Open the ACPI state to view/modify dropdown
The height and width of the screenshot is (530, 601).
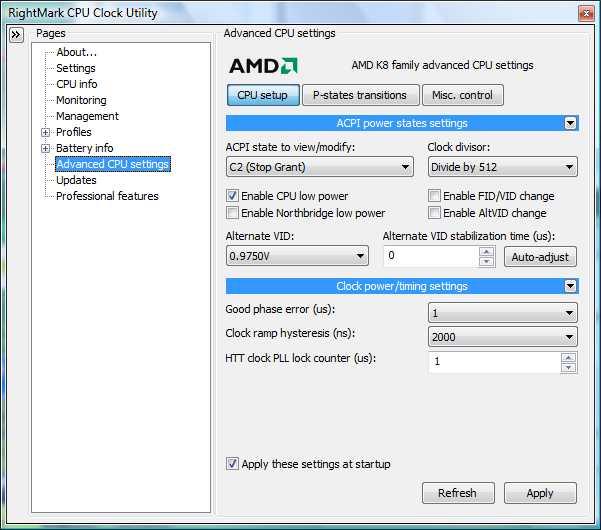(x=320, y=167)
